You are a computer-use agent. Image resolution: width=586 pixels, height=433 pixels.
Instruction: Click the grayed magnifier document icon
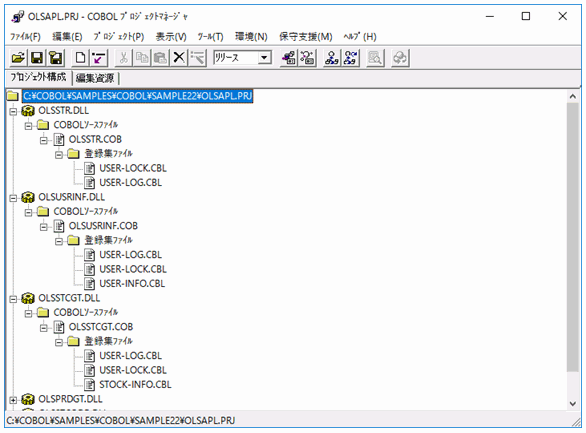point(375,58)
